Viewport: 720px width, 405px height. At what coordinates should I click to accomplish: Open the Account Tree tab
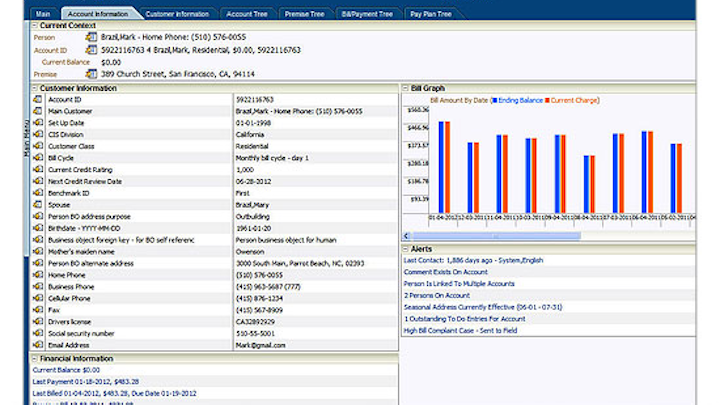coord(247,14)
